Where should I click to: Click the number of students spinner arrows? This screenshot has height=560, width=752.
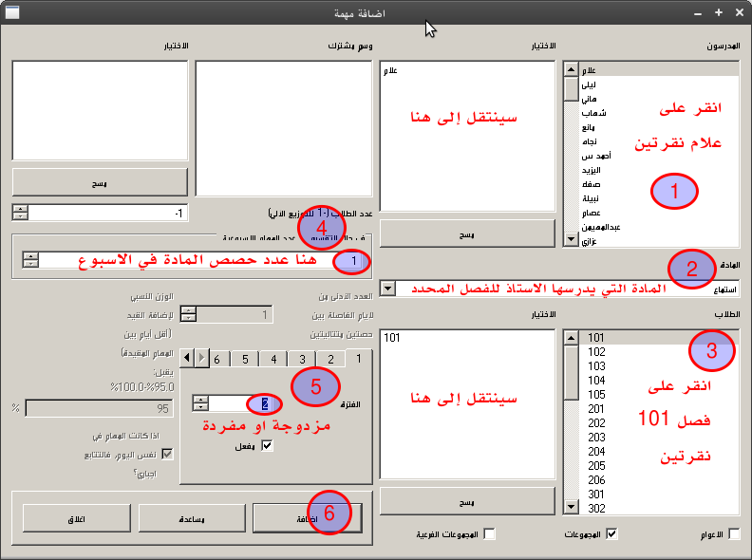coord(20,212)
